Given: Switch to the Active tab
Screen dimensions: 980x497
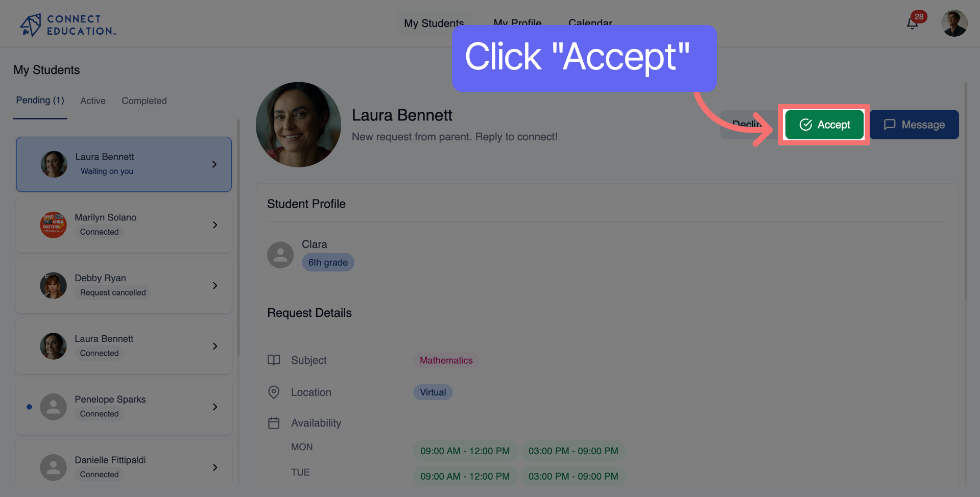Looking at the screenshot, I should [93, 101].
